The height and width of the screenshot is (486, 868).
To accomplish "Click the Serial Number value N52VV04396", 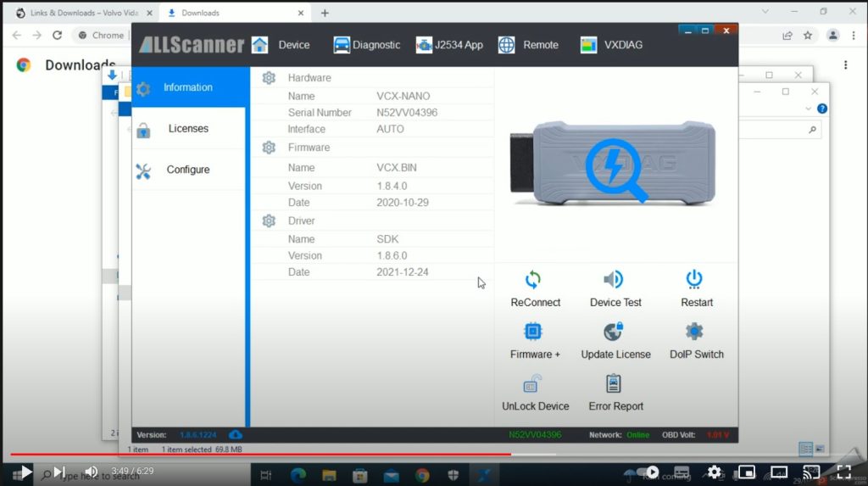I will point(407,113).
